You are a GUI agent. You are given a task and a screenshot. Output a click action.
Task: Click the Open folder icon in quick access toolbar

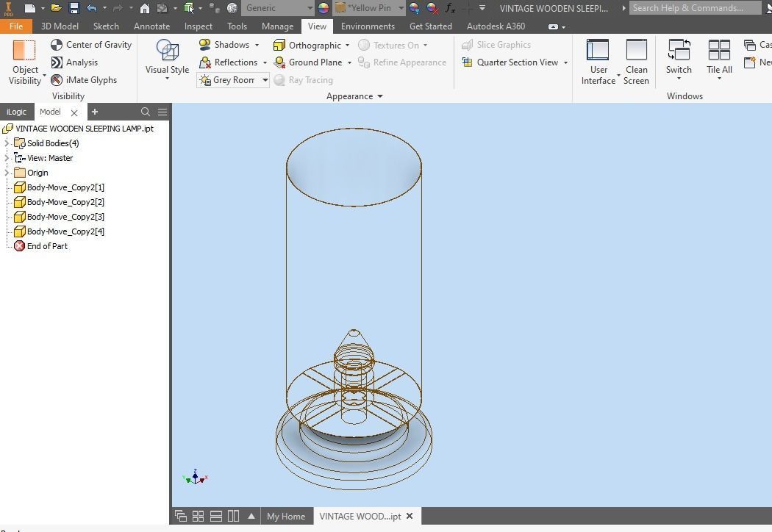[56, 8]
